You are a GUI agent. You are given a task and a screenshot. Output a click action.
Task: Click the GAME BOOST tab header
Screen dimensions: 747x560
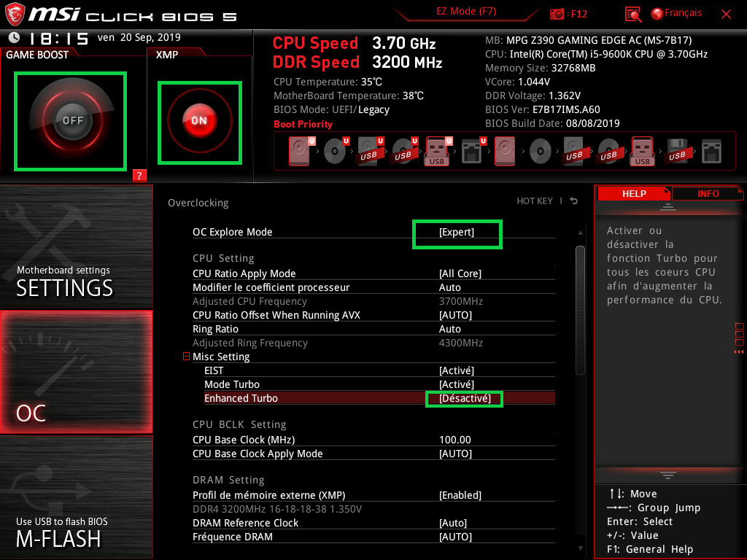(37, 55)
